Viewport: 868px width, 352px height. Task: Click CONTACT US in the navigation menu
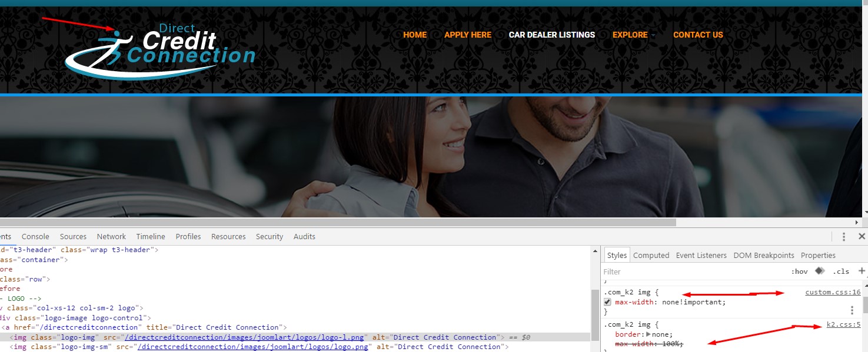pyautogui.click(x=698, y=35)
